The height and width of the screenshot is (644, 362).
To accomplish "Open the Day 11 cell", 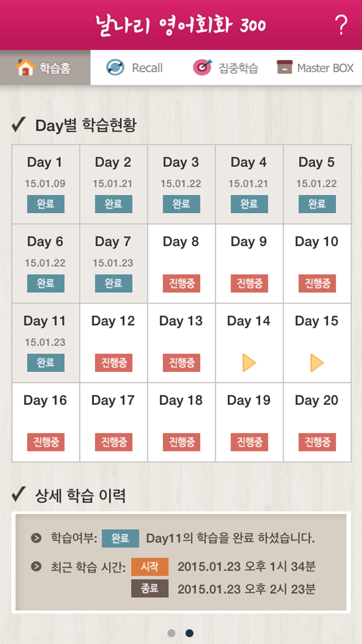I will pyautogui.click(x=46, y=342).
